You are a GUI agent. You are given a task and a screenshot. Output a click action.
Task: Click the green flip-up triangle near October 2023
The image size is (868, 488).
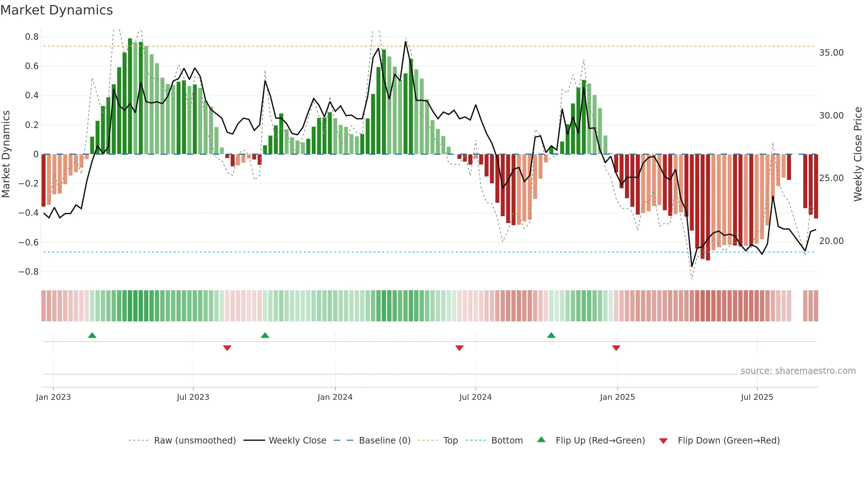point(265,335)
